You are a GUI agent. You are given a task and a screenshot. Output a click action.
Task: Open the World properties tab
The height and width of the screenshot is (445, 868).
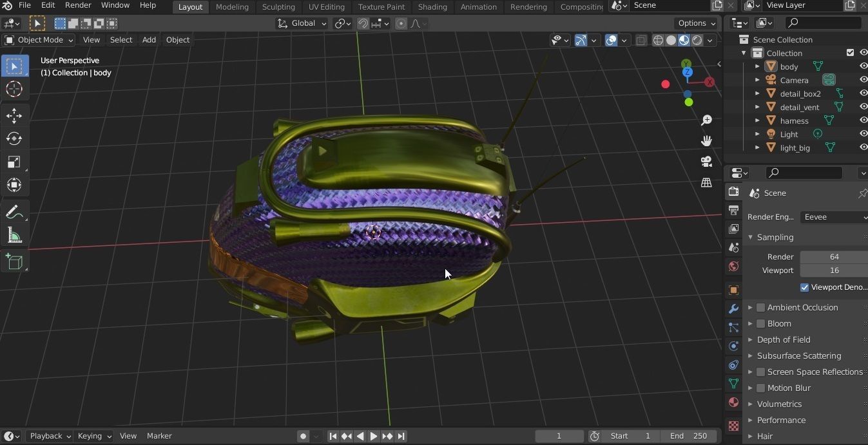(733, 266)
